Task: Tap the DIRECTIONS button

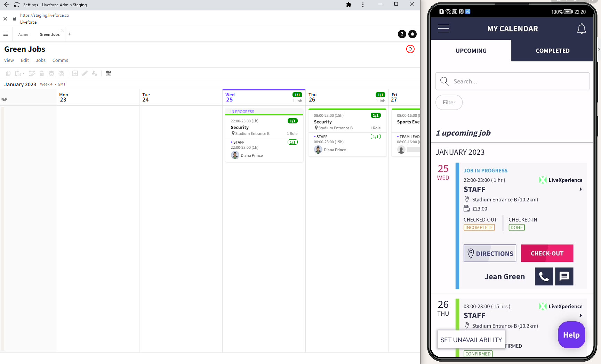Action: coord(490,253)
